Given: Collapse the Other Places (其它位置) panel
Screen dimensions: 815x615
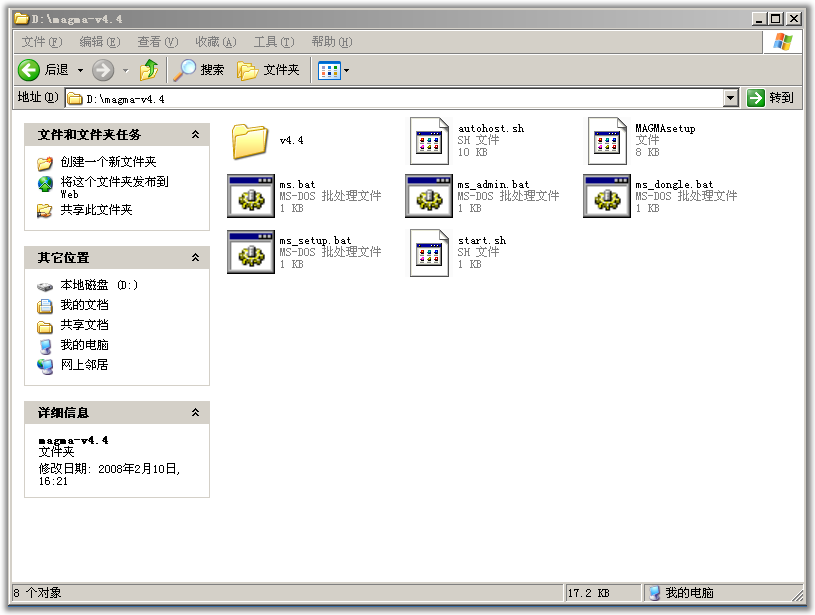Looking at the screenshot, I should tap(195, 257).
